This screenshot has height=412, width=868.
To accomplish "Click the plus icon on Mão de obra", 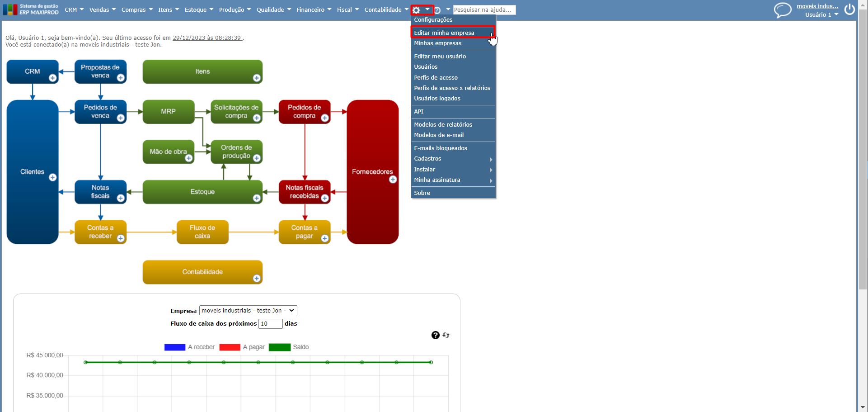I will coord(189,158).
